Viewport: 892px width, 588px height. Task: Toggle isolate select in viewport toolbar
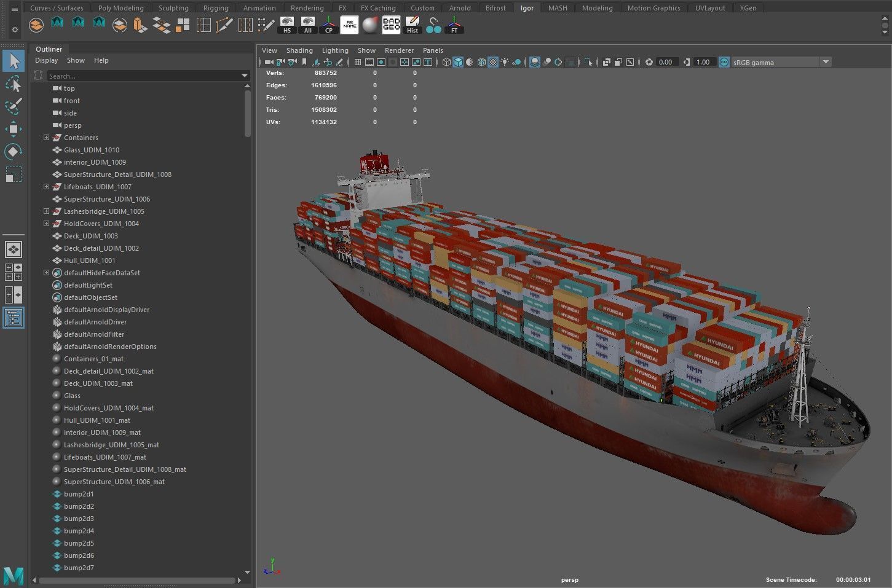click(588, 62)
